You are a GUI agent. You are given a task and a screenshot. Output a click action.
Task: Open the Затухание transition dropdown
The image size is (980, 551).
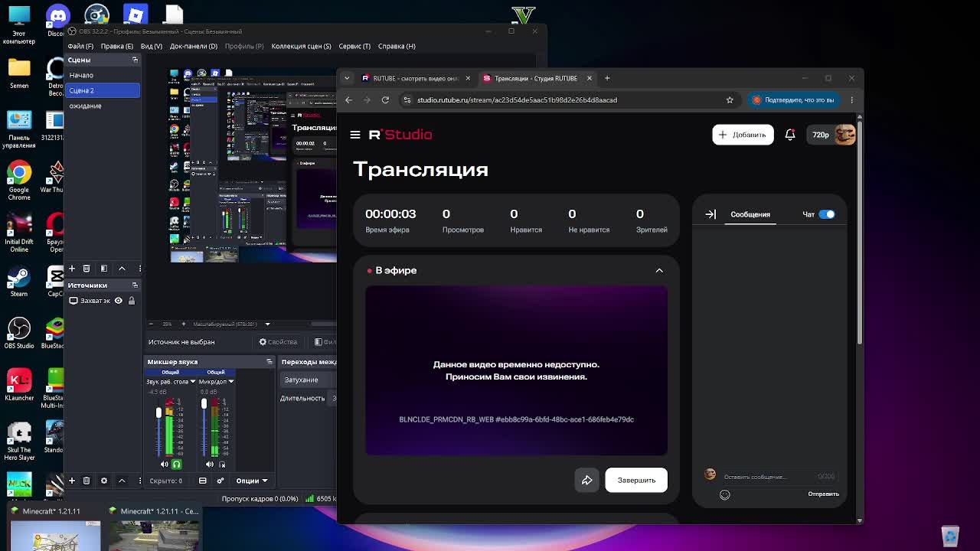(x=309, y=380)
